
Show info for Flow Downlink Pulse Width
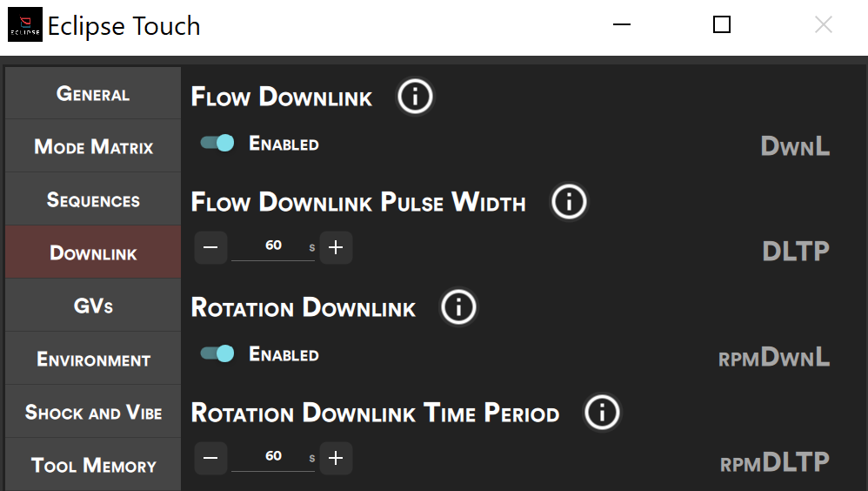click(x=569, y=203)
